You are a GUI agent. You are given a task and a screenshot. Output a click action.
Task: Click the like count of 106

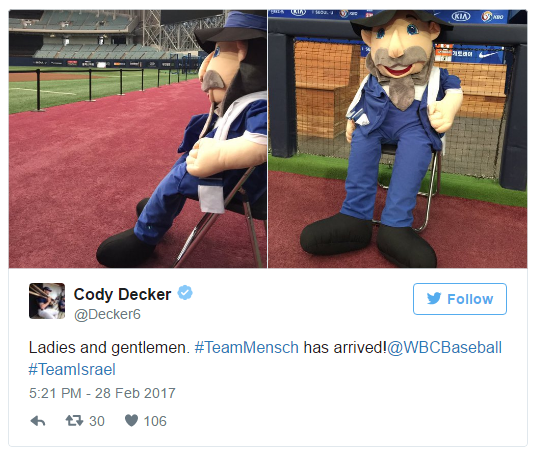[x=155, y=421]
